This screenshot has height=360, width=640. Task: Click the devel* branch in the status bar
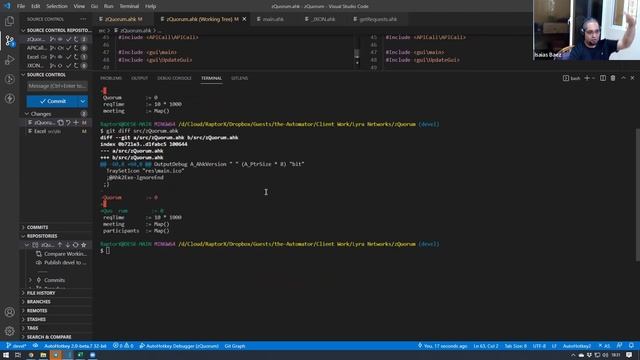[x=16, y=346]
